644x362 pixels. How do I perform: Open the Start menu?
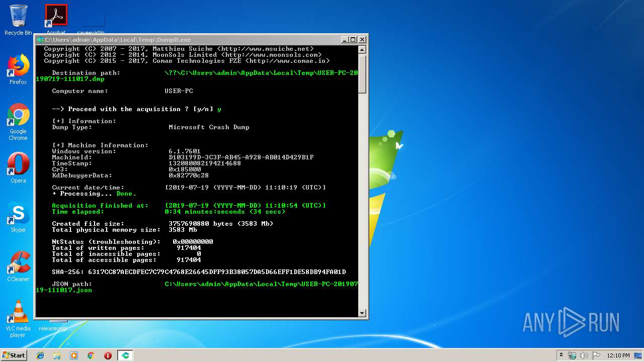pos(14,355)
